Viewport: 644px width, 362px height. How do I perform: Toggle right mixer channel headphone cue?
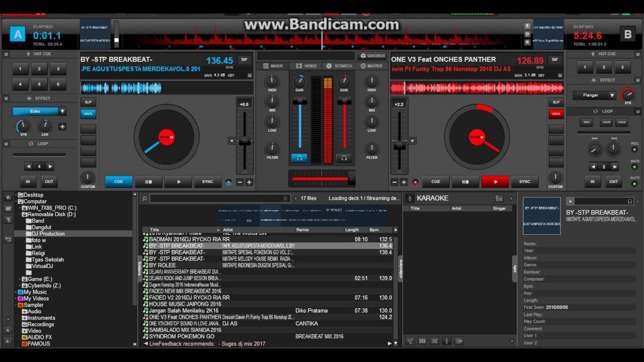point(344,158)
